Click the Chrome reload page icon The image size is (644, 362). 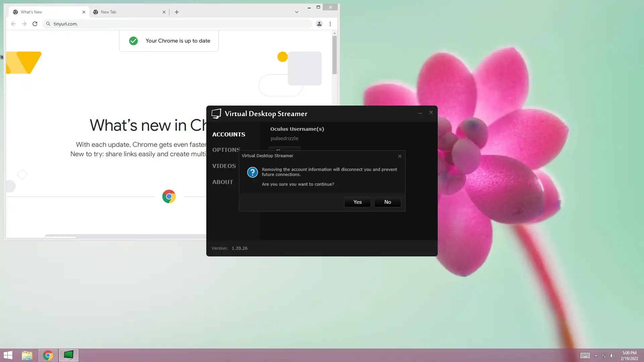click(35, 24)
